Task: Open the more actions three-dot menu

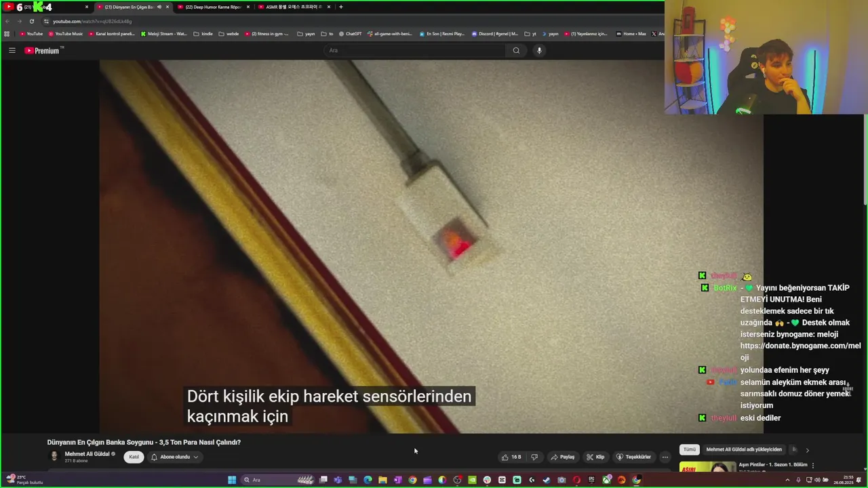Action: pos(665,457)
